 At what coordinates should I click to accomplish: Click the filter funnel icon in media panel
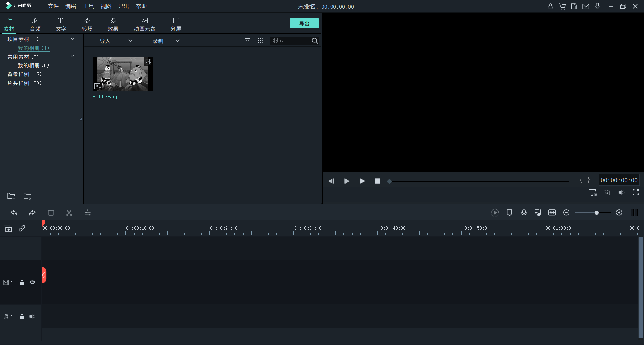tap(247, 41)
